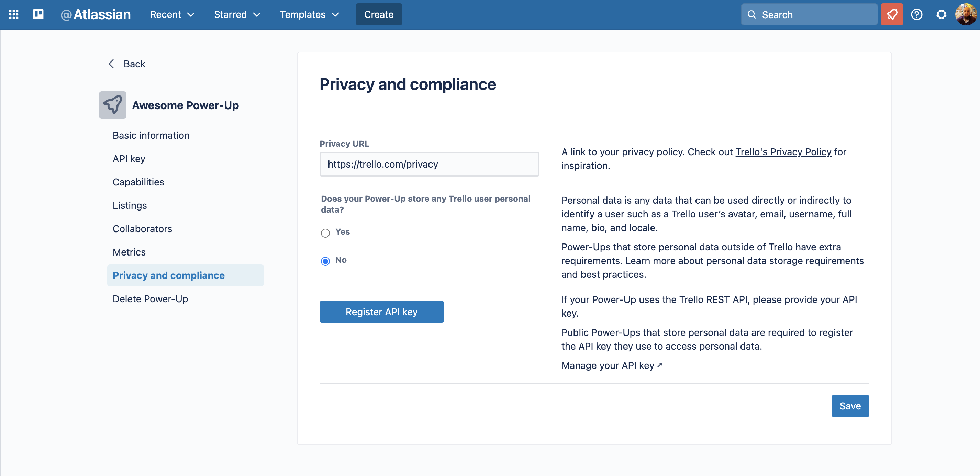
Task: Click the Save button
Action: [x=850, y=406]
